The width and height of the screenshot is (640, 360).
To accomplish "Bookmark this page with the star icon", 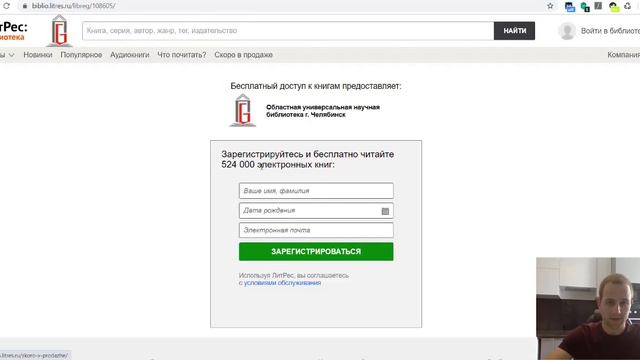I will point(550,6).
